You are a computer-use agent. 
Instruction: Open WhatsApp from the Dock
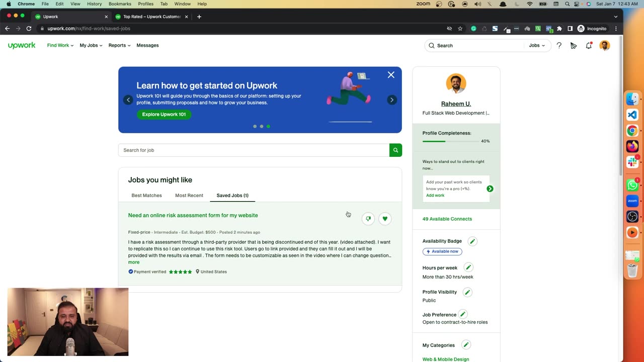pyautogui.click(x=632, y=185)
